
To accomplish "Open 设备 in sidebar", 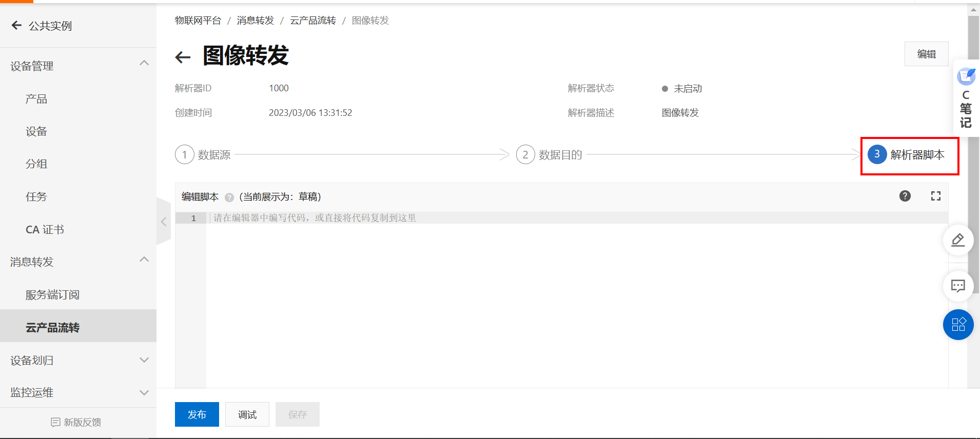I will tap(36, 131).
